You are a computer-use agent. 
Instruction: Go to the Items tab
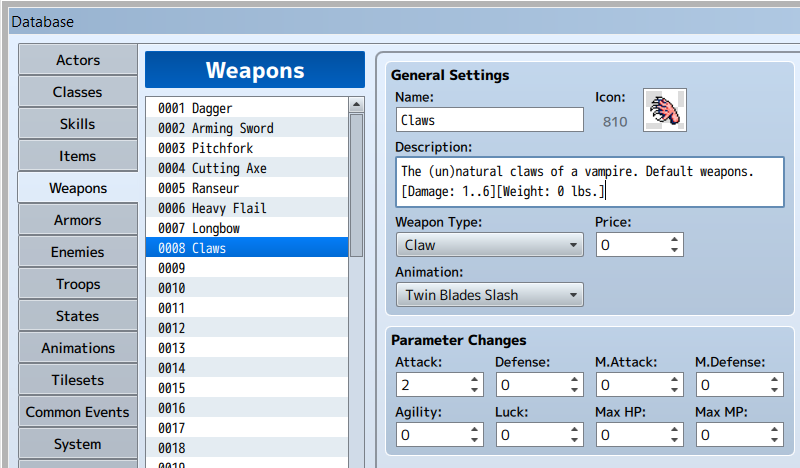[78, 156]
